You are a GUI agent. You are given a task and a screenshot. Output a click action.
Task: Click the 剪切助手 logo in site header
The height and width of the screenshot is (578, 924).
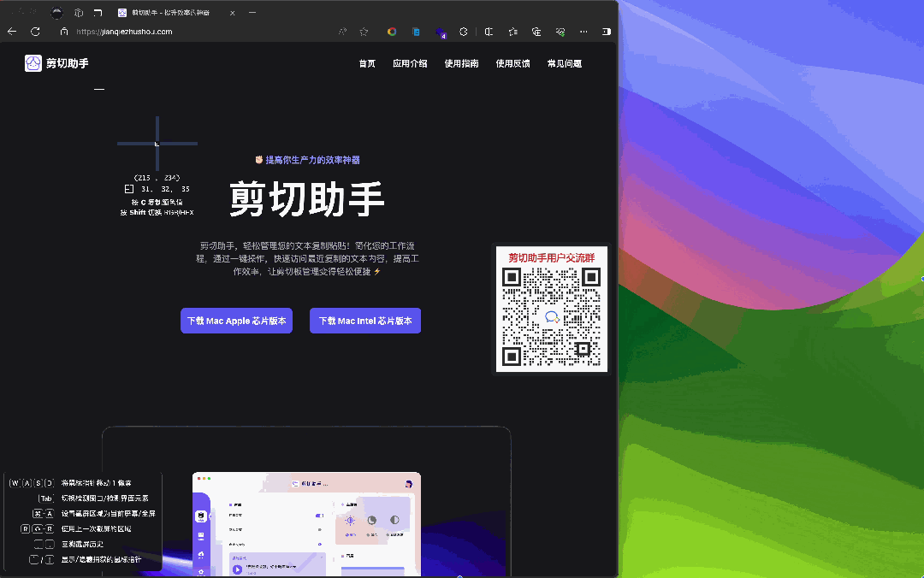(x=56, y=63)
